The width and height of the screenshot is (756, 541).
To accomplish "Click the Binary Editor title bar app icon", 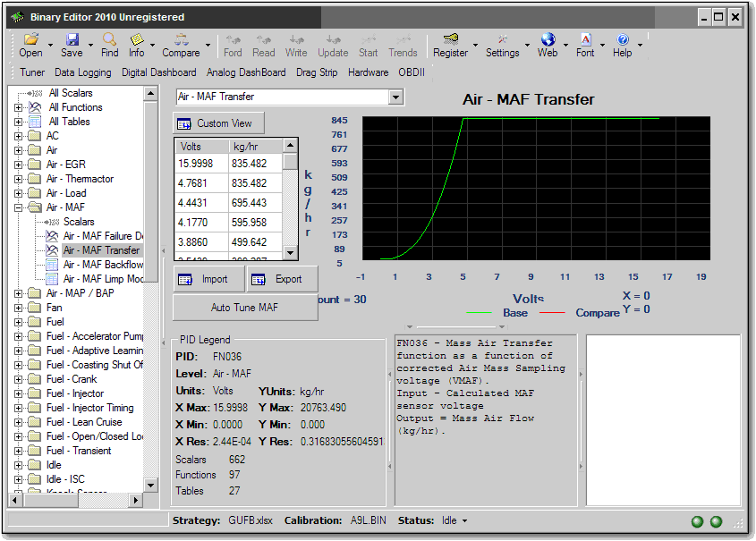I will coord(18,17).
